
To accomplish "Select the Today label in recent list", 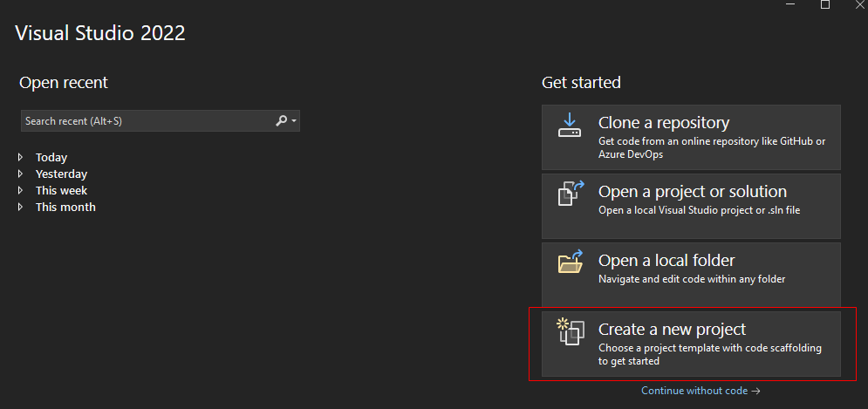I will (x=51, y=157).
